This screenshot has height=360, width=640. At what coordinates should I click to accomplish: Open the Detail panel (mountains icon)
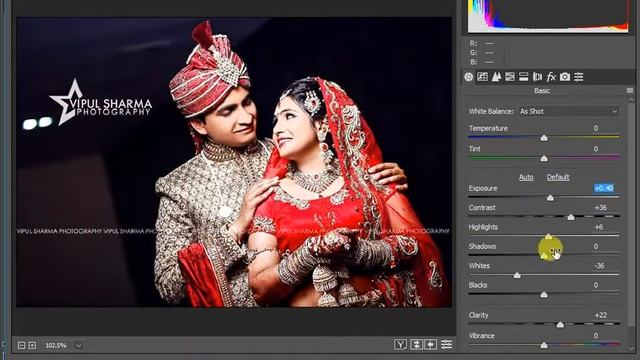click(496, 77)
